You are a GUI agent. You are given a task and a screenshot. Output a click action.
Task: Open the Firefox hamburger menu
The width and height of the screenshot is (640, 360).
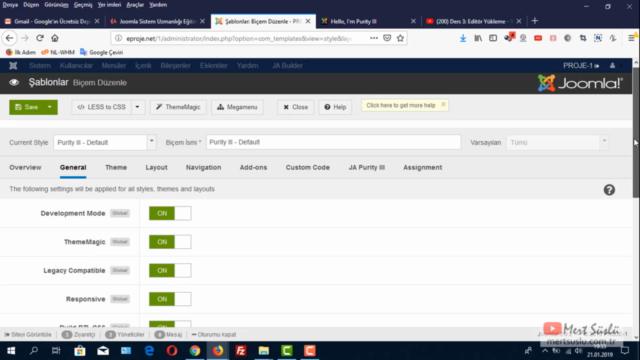point(631,38)
